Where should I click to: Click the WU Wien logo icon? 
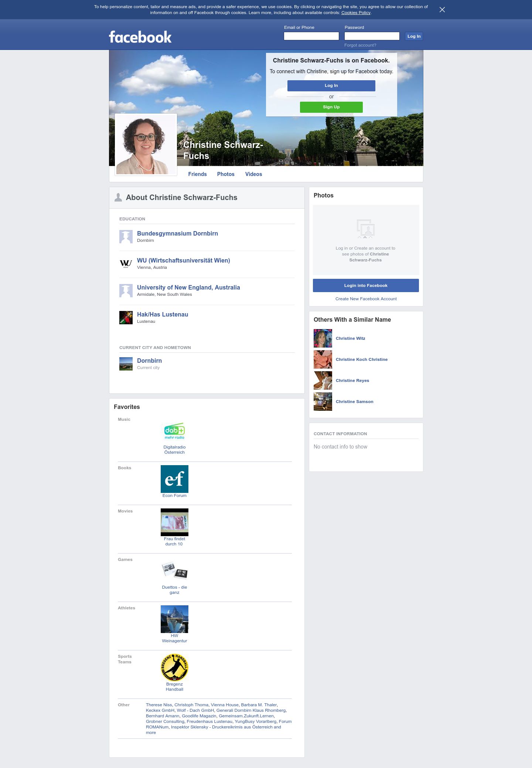pyautogui.click(x=126, y=264)
